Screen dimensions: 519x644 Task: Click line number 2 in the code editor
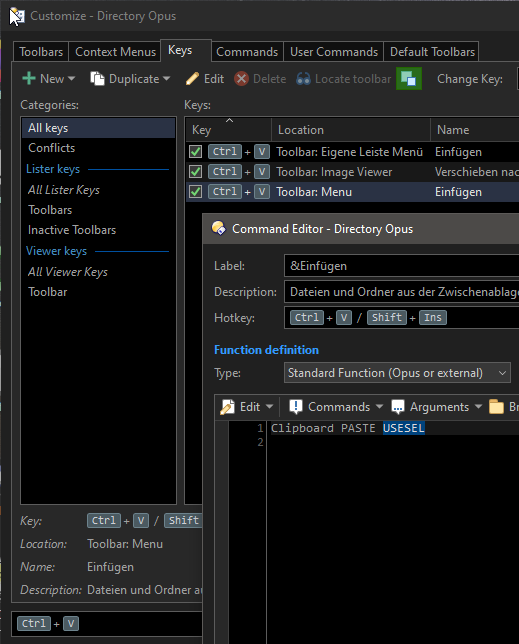click(x=260, y=442)
